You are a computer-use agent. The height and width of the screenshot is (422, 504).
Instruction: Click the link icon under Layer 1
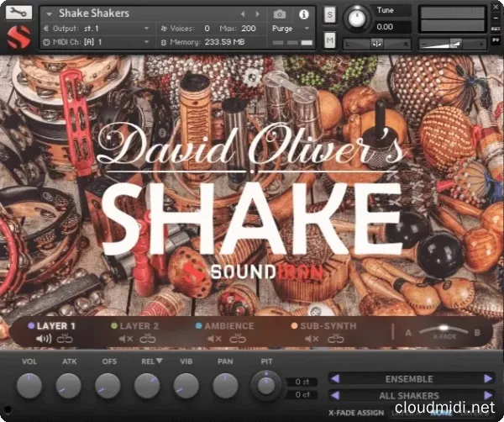click(x=64, y=339)
